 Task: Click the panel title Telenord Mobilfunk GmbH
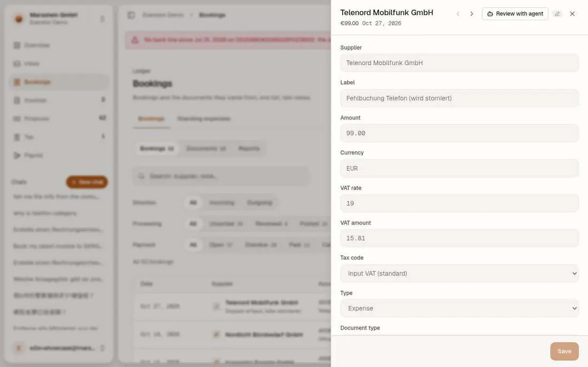(386, 12)
